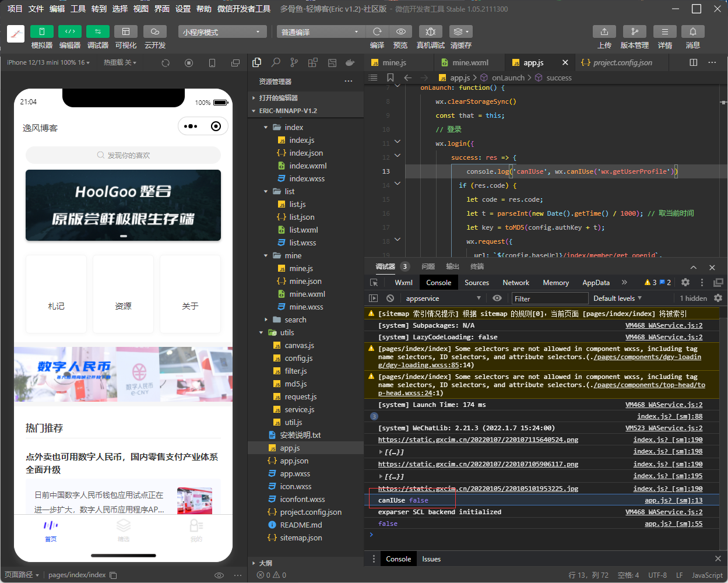Switch to the Sources devtools tab
The width and height of the screenshot is (728, 583).
(477, 282)
